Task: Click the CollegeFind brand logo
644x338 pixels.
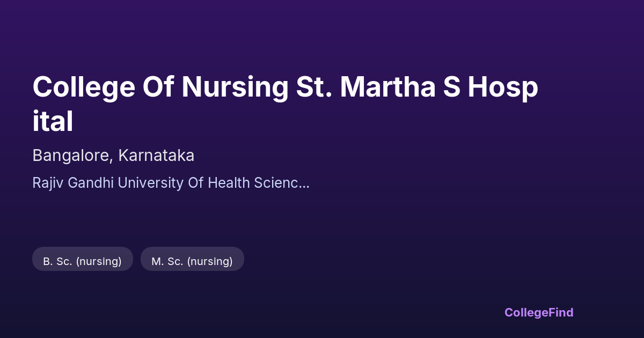Action: coord(539,313)
